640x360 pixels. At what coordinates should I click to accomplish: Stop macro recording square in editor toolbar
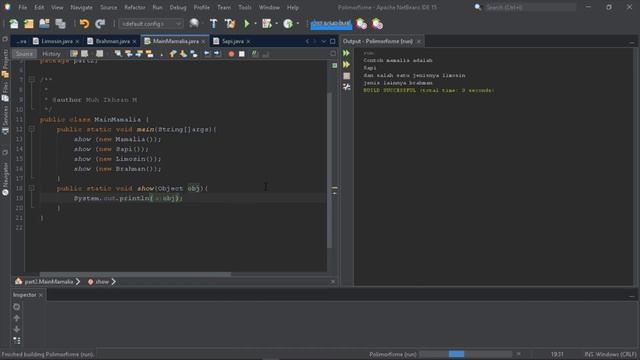(242, 54)
